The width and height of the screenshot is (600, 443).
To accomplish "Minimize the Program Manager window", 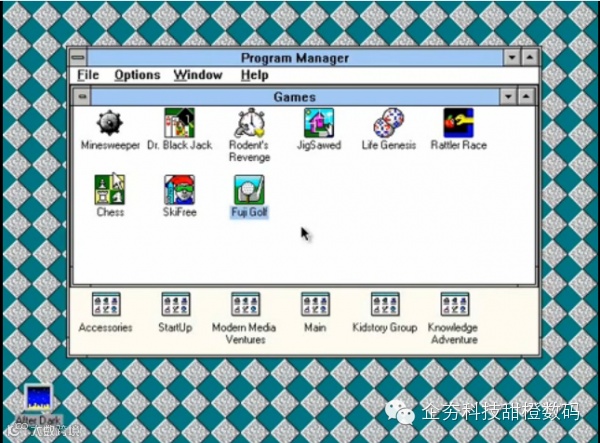I will click(512, 58).
